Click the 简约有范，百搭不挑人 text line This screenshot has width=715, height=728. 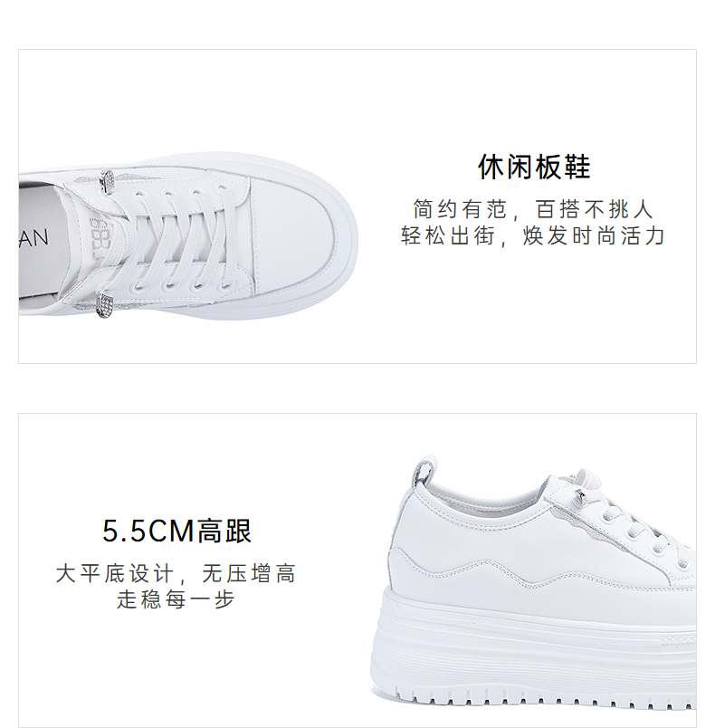point(534,209)
